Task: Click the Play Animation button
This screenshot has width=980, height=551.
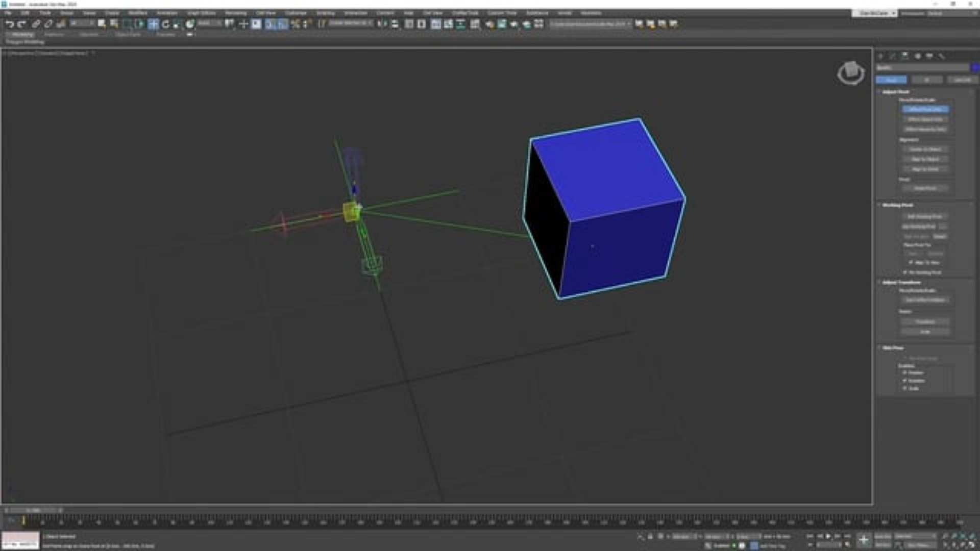Action: point(828,536)
